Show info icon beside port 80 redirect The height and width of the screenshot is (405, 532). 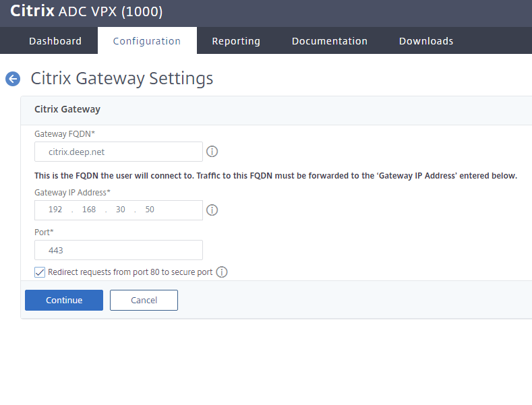tap(222, 272)
